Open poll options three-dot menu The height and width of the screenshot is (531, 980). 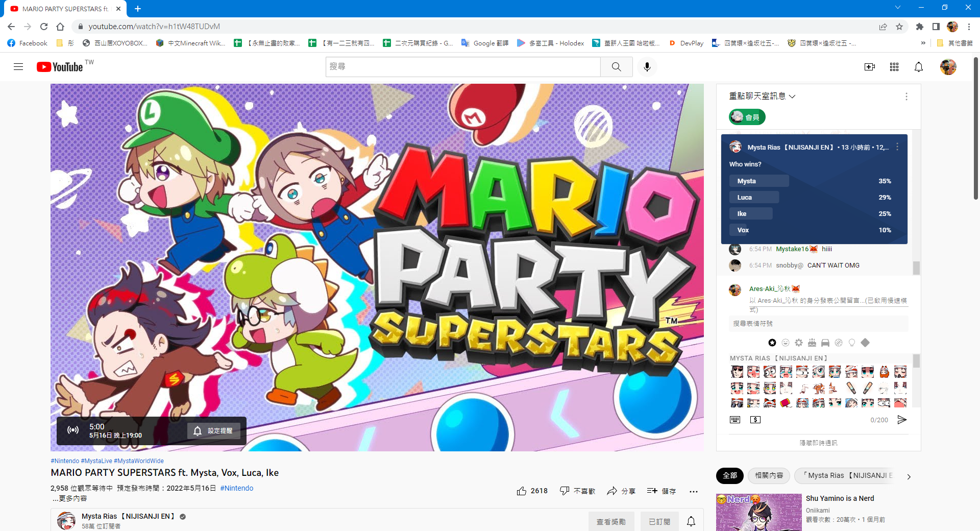(897, 147)
